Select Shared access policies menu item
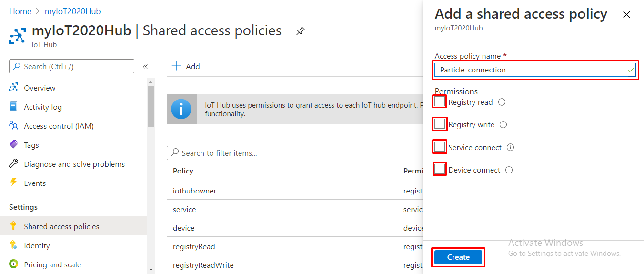 73,226
